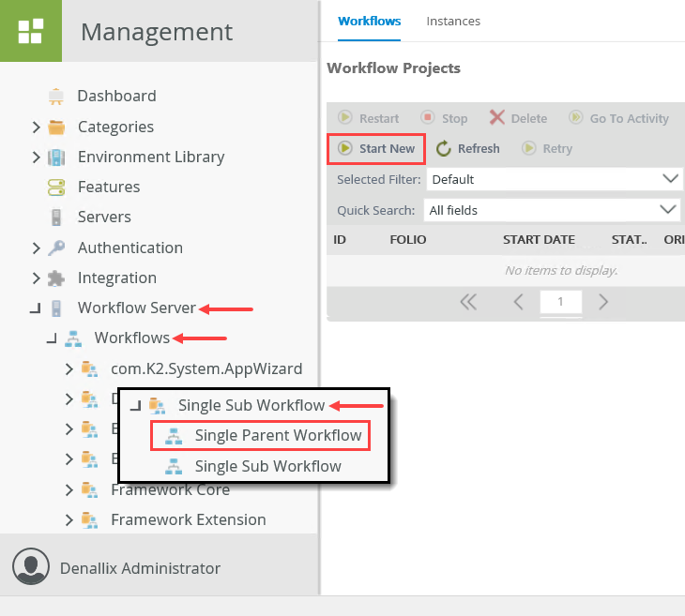Collapse the Workflow Server node

(36, 308)
